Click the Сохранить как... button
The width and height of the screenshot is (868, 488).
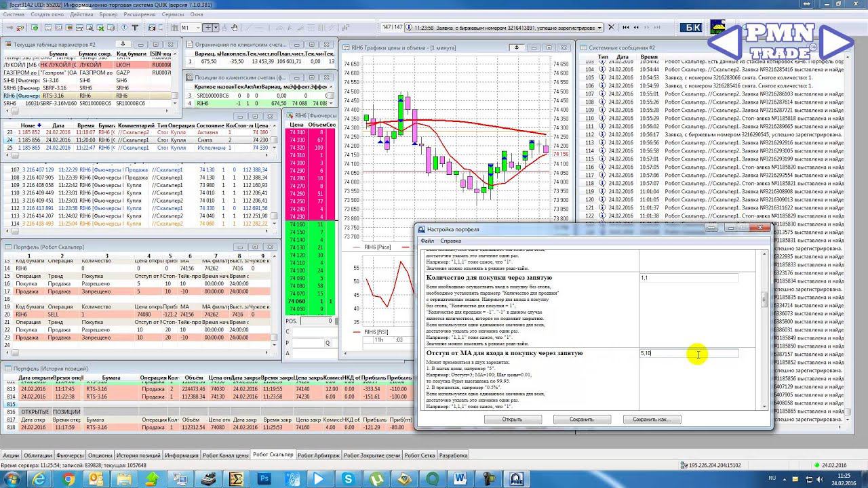tap(652, 419)
